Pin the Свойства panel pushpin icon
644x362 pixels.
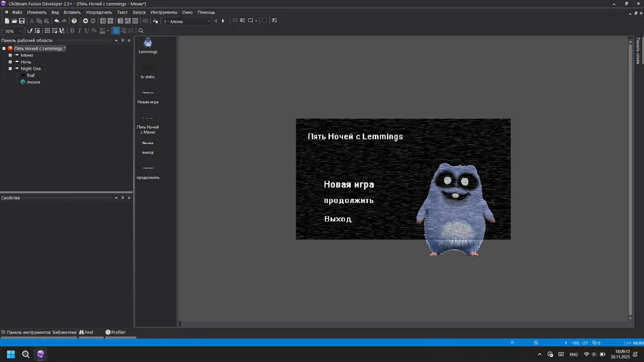(x=122, y=198)
